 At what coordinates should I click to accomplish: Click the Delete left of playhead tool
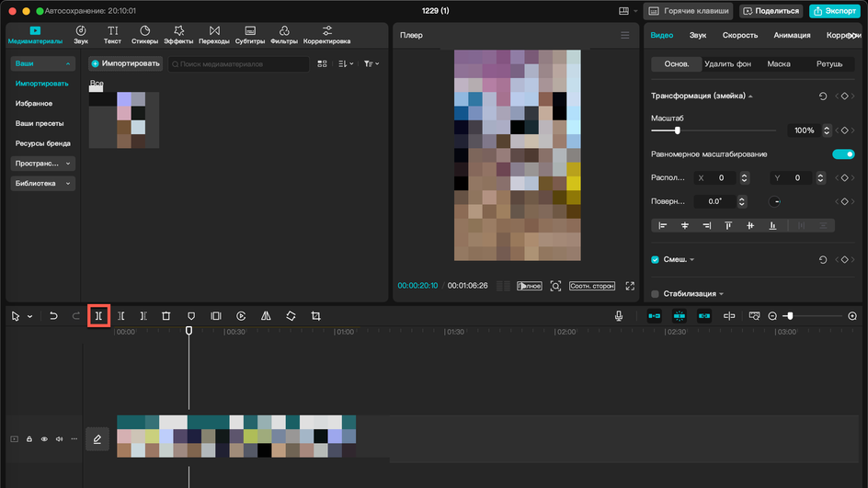click(121, 316)
